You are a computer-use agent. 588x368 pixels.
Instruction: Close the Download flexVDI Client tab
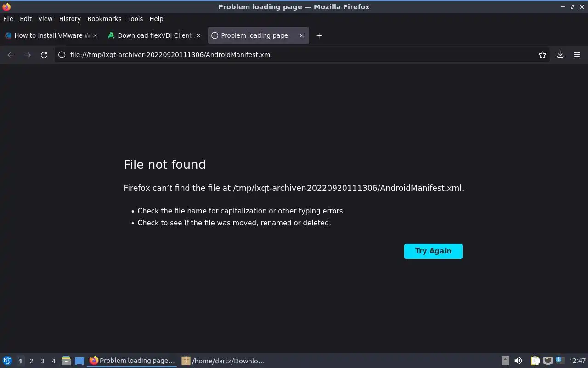pyautogui.click(x=198, y=35)
